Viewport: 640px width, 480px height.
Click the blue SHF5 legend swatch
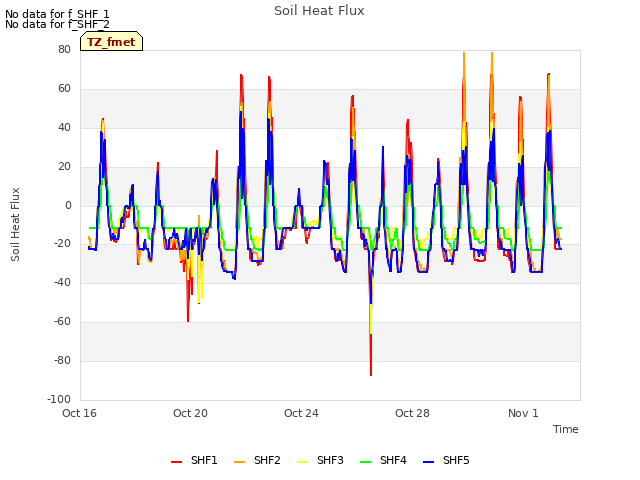pyautogui.click(x=429, y=462)
